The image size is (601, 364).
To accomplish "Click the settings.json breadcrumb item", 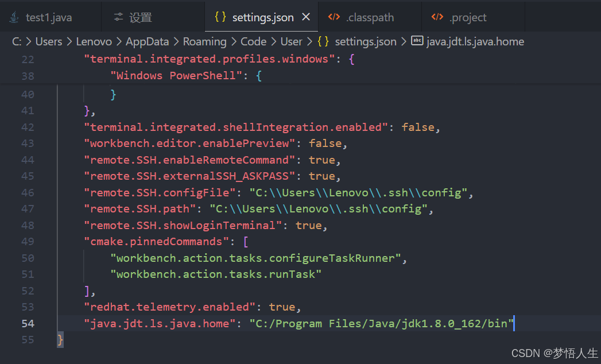I will (366, 41).
